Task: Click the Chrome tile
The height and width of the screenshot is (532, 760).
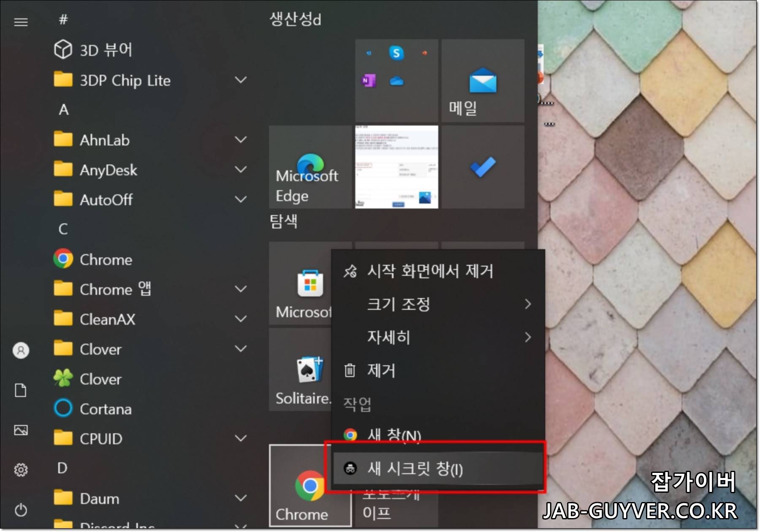Action: 310,486
